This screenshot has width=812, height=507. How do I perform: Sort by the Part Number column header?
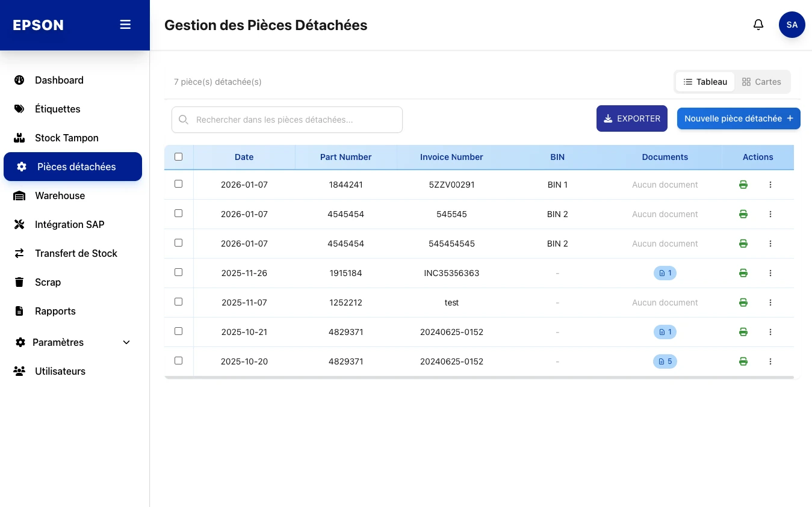346,157
